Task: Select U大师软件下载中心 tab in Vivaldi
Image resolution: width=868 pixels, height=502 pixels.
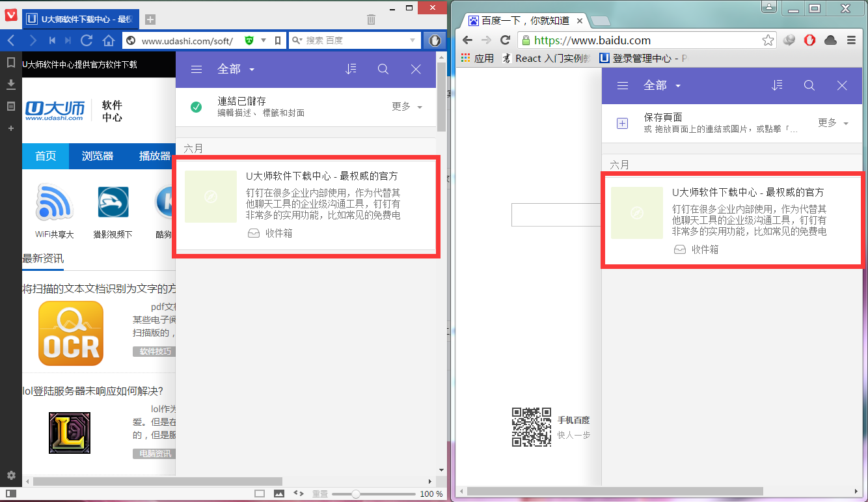Action: [80, 20]
